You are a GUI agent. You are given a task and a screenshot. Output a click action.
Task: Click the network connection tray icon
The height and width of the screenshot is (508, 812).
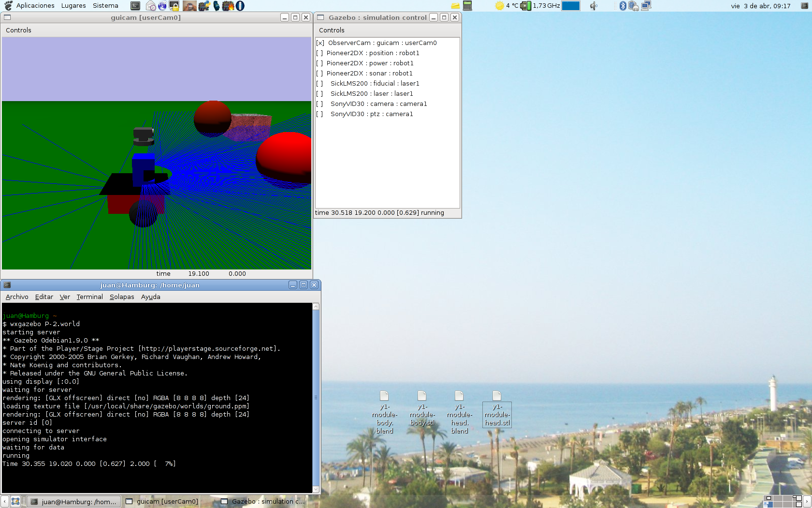pos(646,6)
